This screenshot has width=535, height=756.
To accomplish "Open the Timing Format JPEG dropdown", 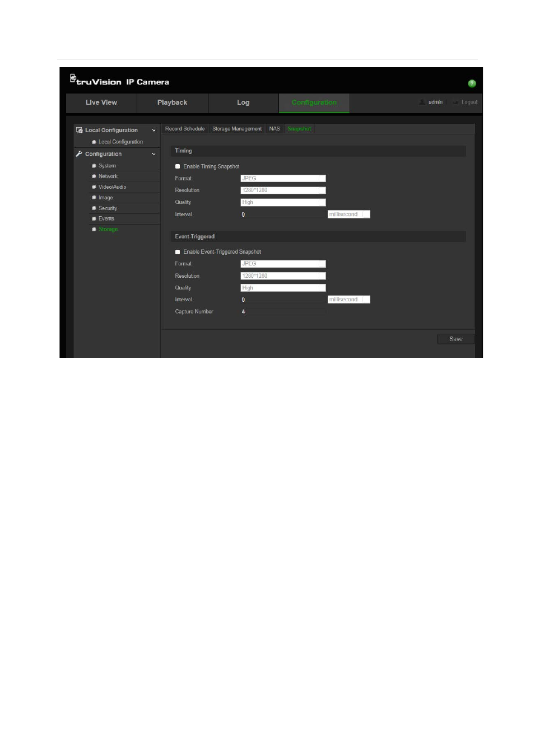I will click(x=283, y=179).
